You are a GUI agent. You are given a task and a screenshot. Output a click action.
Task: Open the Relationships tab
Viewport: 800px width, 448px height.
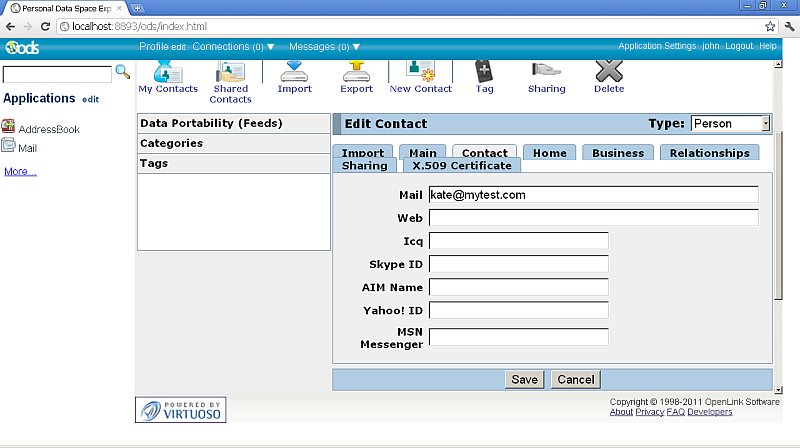(x=709, y=153)
